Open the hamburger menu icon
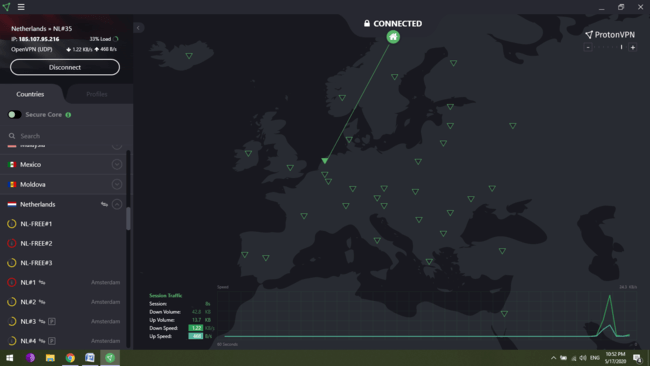The width and height of the screenshot is (650, 366). click(x=21, y=7)
